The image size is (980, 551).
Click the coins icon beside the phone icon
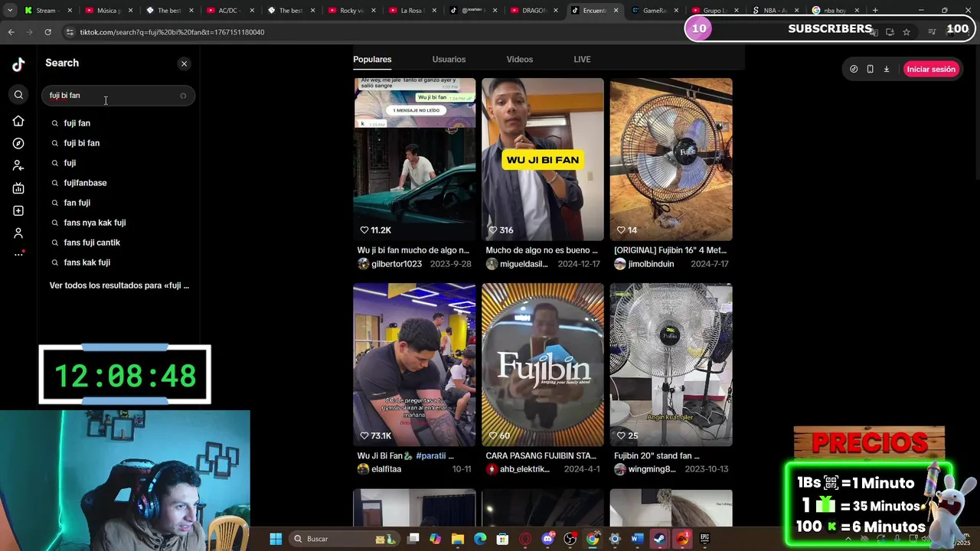click(854, 69)
